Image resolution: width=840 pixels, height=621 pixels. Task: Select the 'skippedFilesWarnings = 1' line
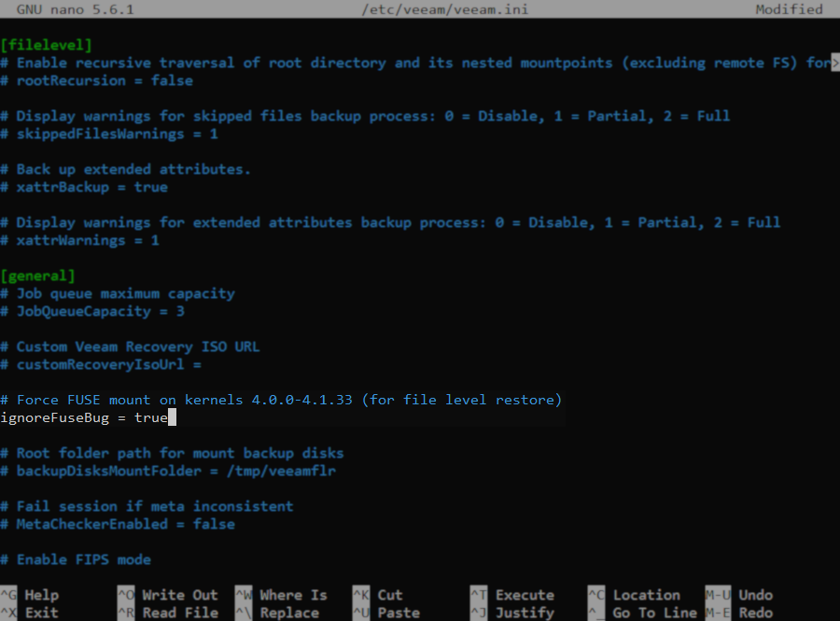pos(109,134)
